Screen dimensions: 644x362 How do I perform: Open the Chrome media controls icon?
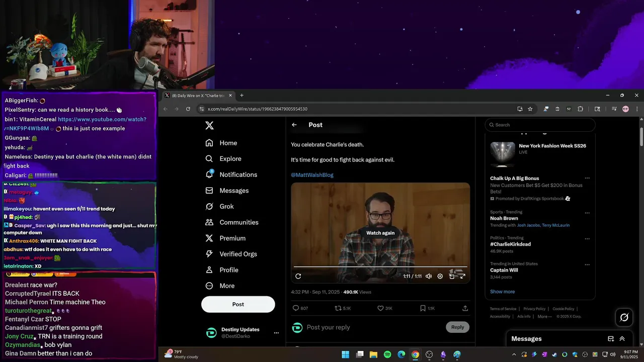click(x=614, y=109)
